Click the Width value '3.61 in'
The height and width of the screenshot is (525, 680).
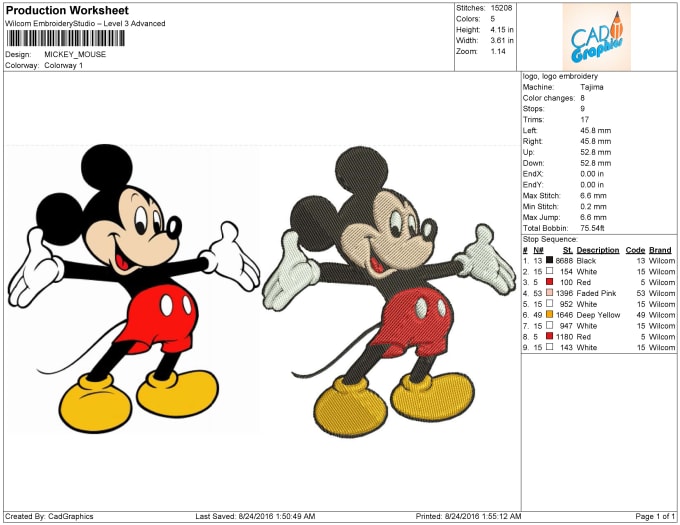click(x=502, y=40)
